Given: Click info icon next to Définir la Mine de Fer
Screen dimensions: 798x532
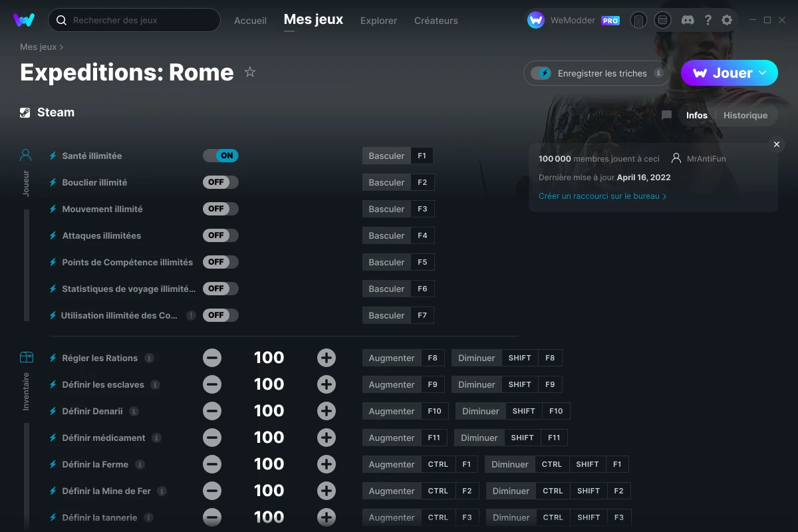Looking at the screenshot, I should [162, 491].
